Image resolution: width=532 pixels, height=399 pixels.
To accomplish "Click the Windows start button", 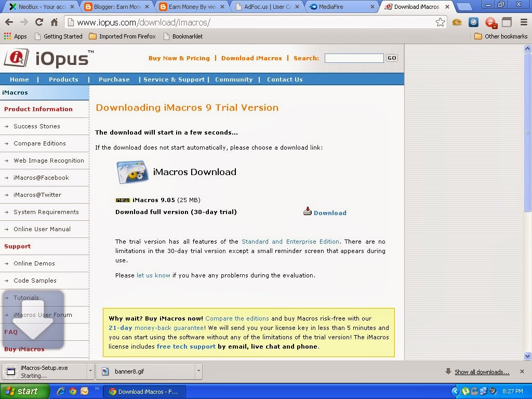I will click(24, 391).
